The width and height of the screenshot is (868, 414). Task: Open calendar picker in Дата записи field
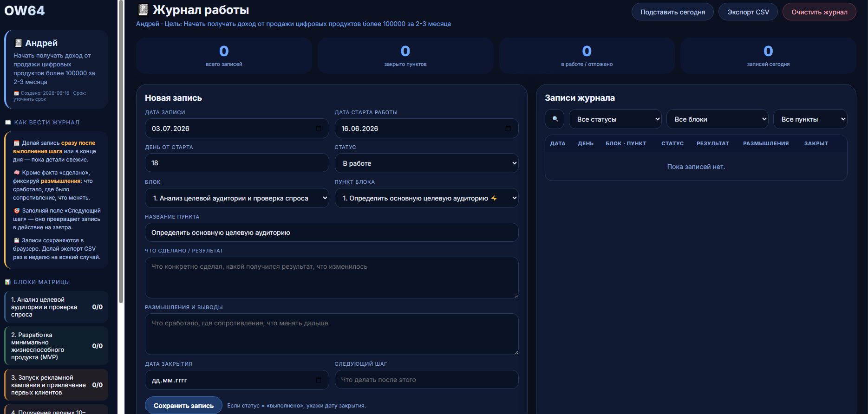click(319, 129)
